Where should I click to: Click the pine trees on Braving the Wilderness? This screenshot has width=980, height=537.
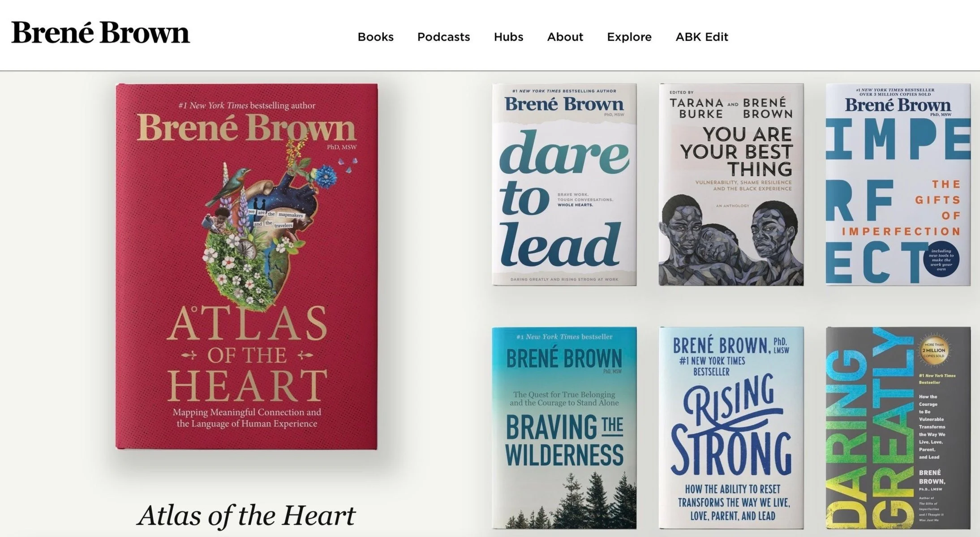pos(564,502)
